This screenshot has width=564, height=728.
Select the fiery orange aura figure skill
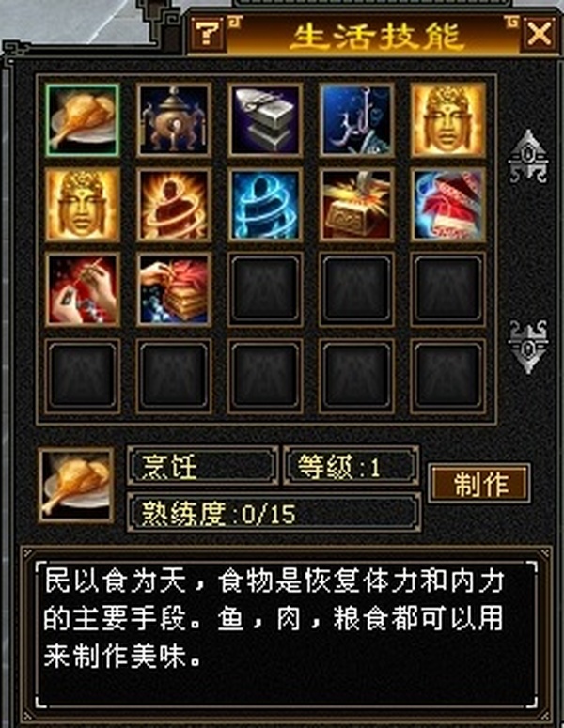pos(174,205)
